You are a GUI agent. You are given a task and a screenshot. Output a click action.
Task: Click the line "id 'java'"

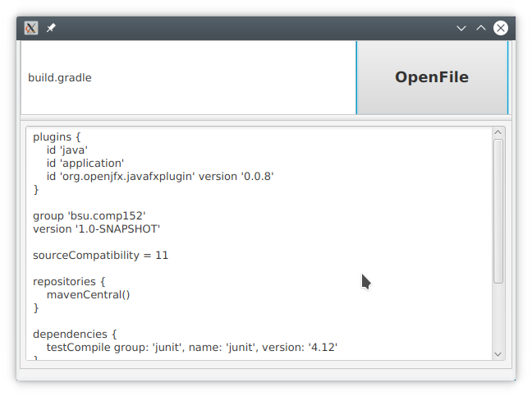[67, 150]
